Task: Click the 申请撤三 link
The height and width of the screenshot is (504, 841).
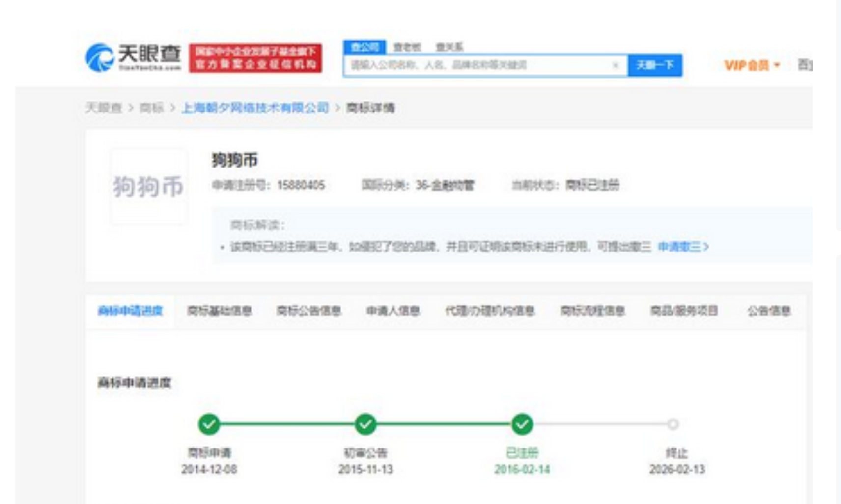Action: pos(683,247)
